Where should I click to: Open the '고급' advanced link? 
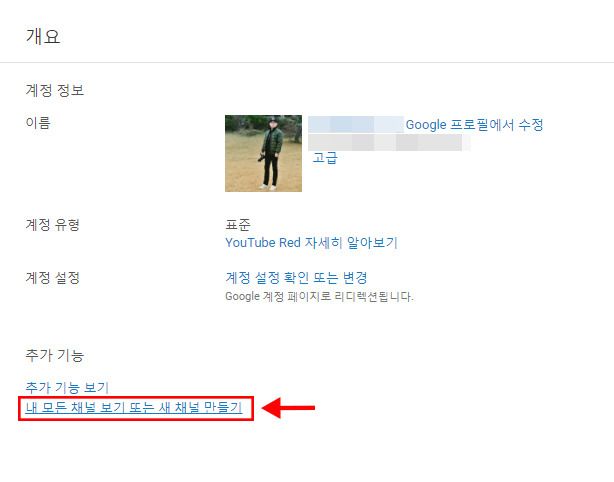325,158
